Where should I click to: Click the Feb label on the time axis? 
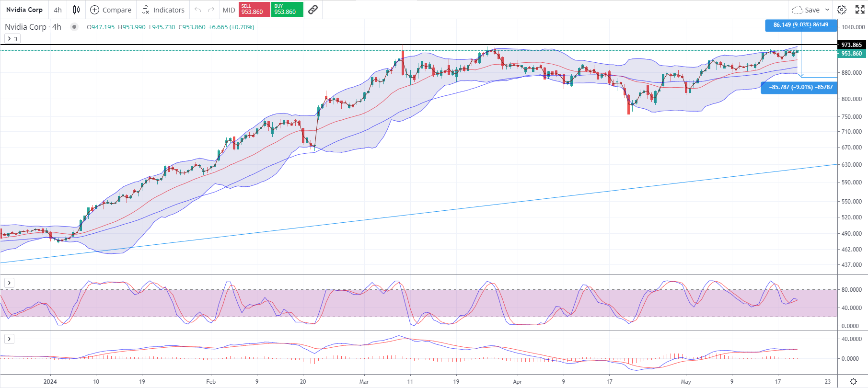click(x=211, y=382)
